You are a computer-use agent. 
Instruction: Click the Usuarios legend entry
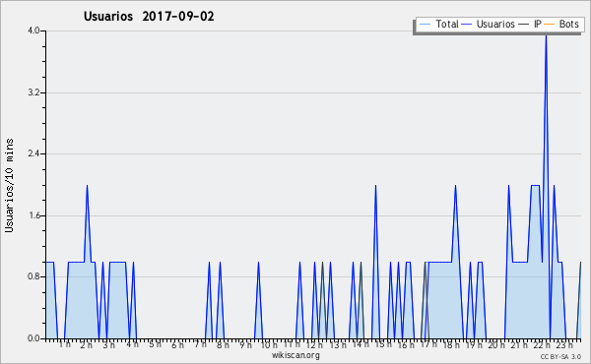pyautogui.click(x=489, y=24)
